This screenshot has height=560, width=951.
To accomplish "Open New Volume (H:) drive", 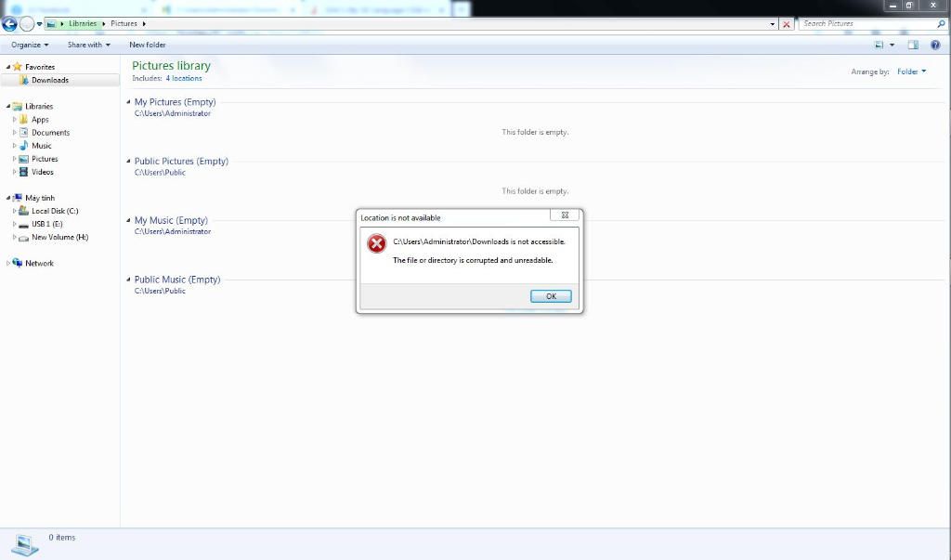I will coord(59,237).
